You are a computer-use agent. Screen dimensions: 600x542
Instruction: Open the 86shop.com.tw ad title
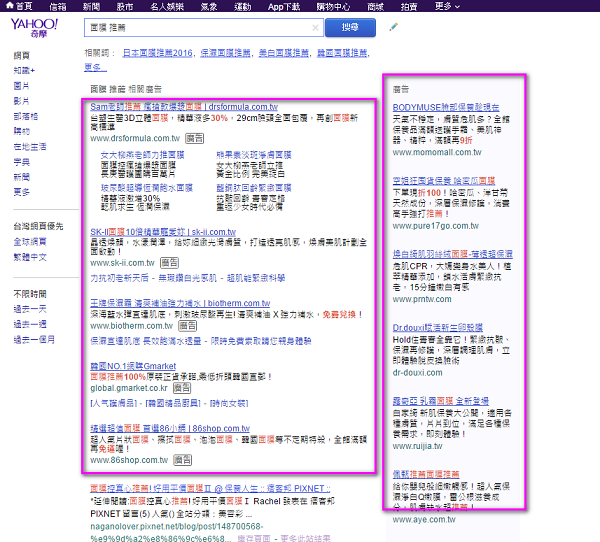tap(170, 428)
